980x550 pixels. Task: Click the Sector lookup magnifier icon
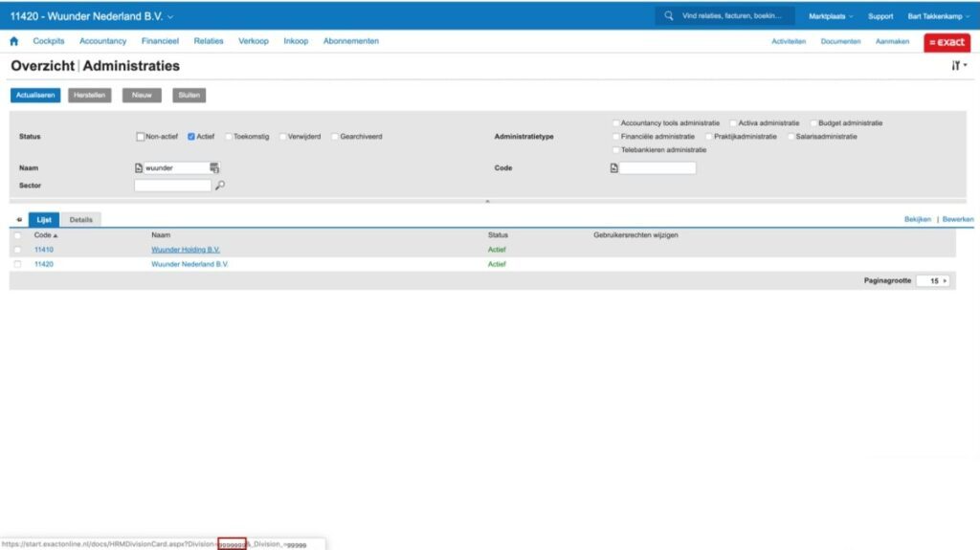220,186
